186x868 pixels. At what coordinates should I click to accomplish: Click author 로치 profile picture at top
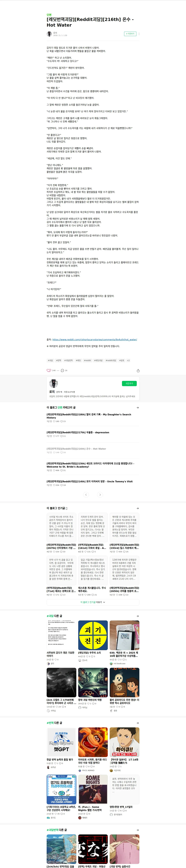tap(49, 34)
